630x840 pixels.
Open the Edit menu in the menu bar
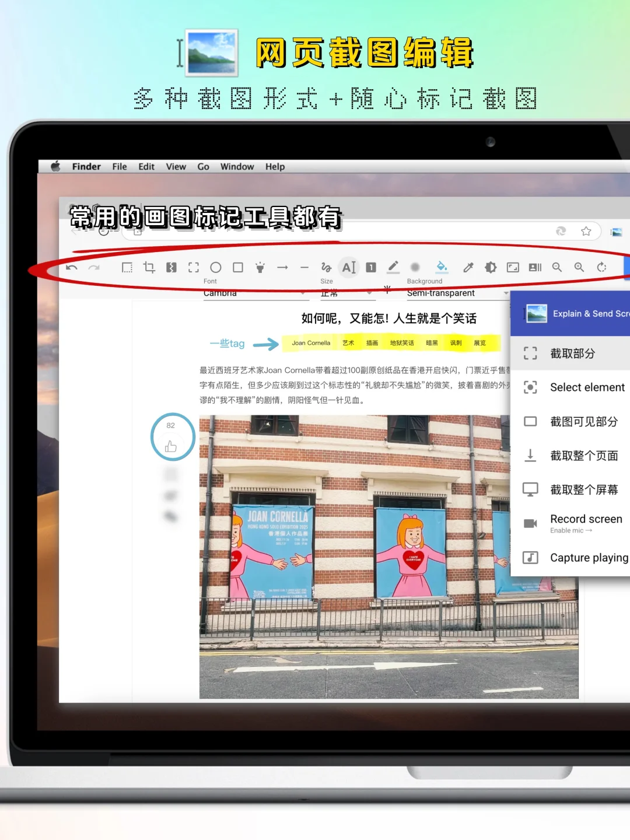[146, 167]
